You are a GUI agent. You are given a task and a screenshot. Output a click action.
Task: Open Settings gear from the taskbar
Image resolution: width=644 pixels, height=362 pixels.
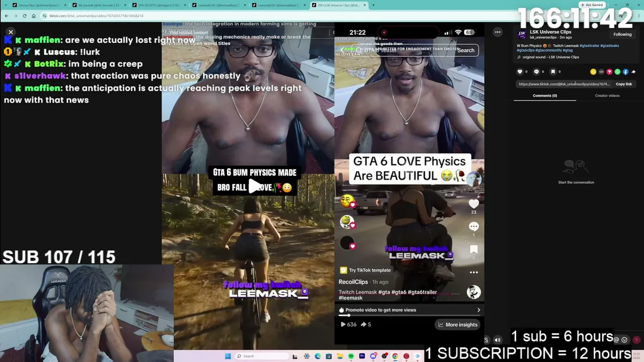(306, 356)
